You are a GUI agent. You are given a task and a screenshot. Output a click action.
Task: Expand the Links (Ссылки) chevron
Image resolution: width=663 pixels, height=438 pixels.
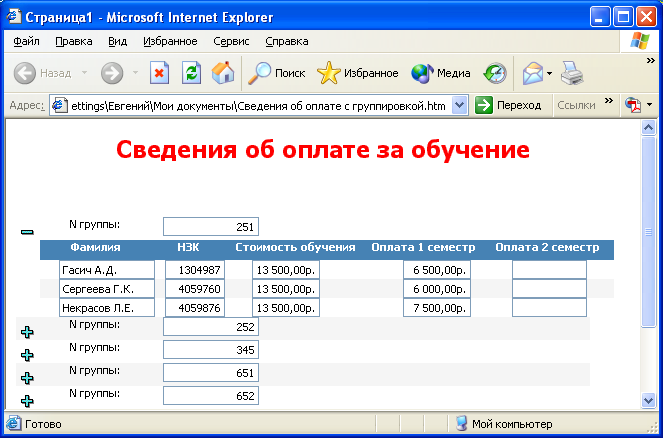click(608, 101)
